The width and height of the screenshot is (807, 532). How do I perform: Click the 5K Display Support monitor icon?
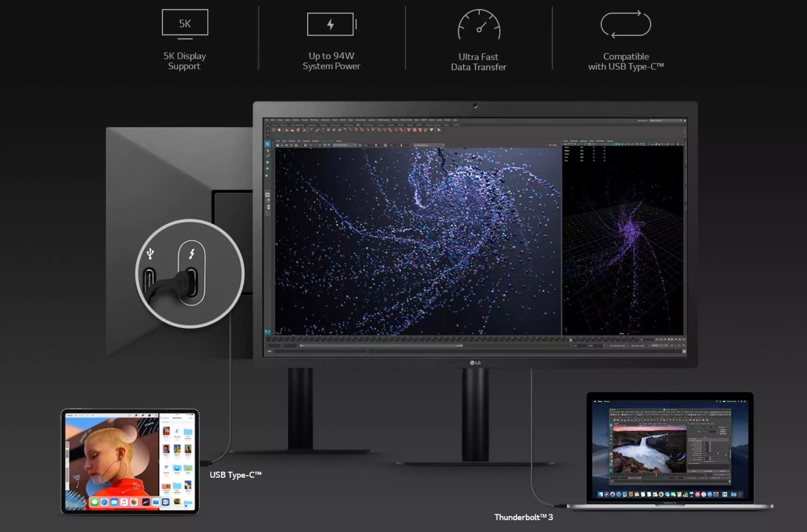click(x=185, y=23)
